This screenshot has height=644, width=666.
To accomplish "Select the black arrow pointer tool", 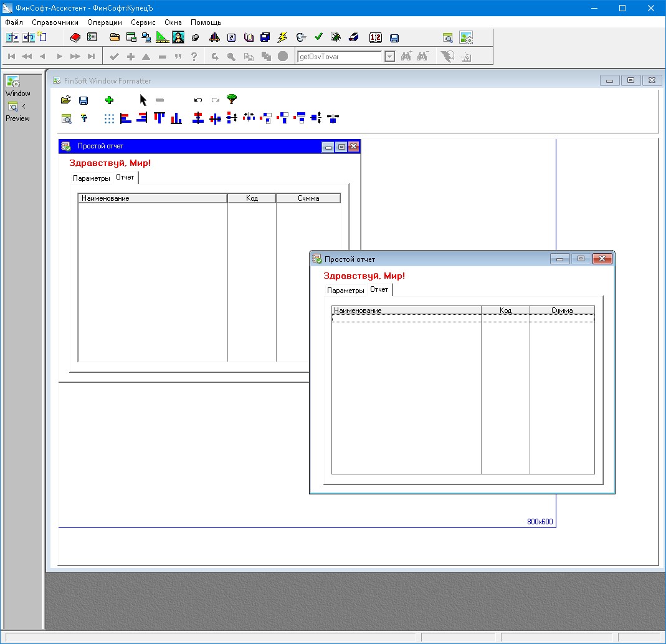I will coord(143,100).
